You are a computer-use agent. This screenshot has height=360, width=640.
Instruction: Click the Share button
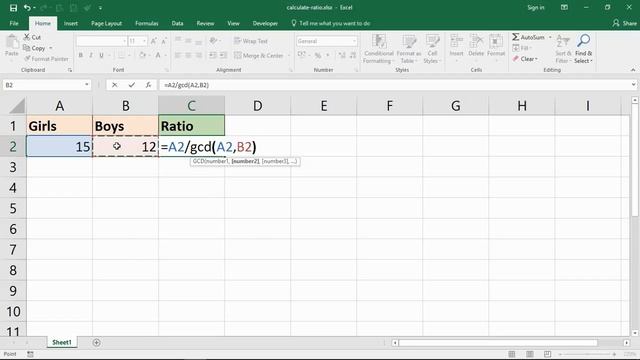pyautogui.click(x=624, y=23)
